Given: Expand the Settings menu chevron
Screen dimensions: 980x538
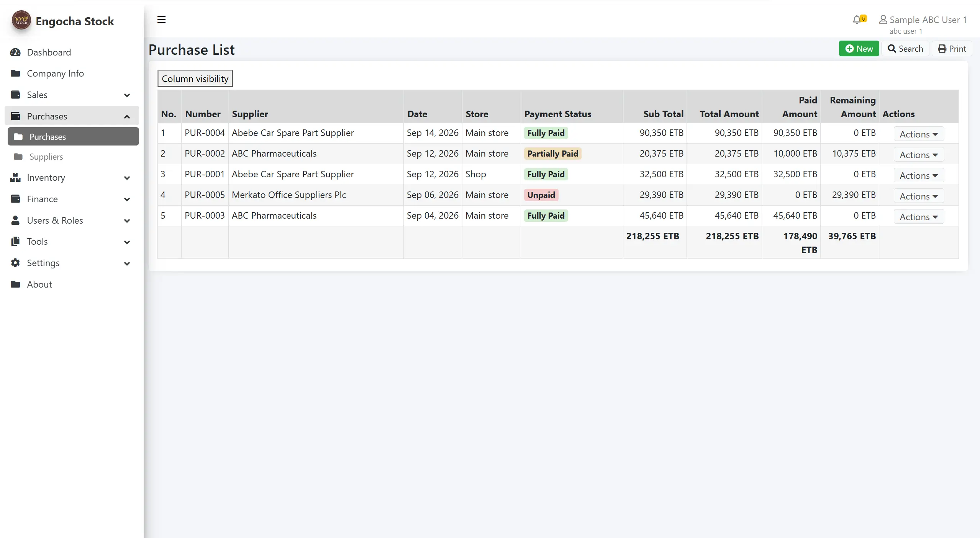Looking at the screenshot, I should [127, 263].
